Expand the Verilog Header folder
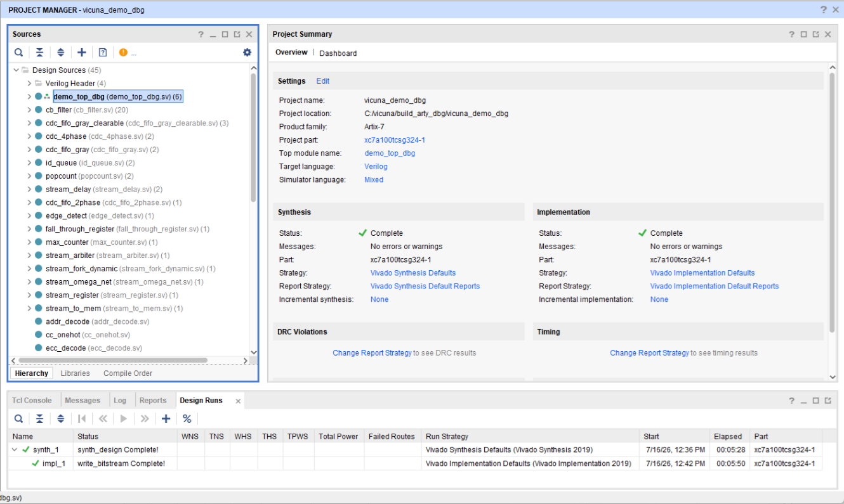The width and height of the screenshot is (844, 504). tap(29, 84)
